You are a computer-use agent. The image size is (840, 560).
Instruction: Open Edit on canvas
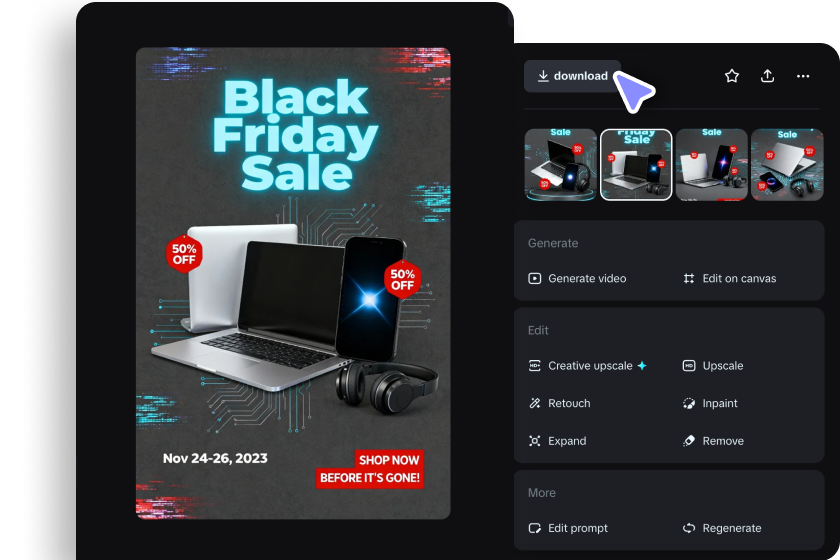point(730,279)
